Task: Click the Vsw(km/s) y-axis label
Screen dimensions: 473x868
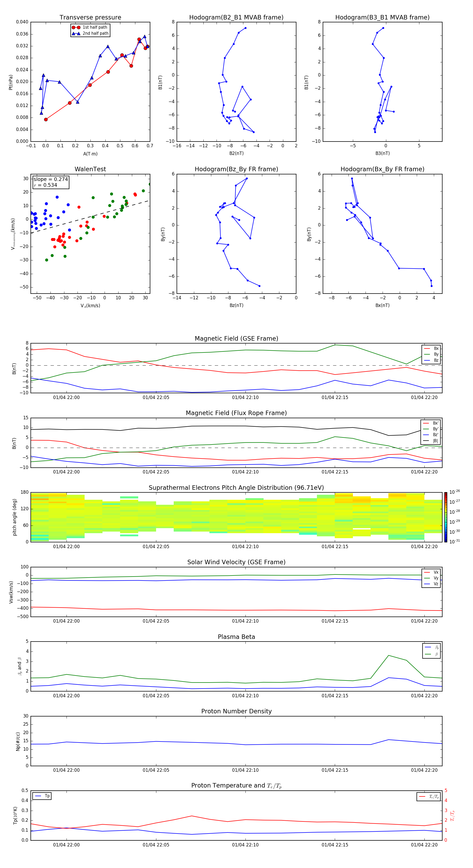Action: pyautogui.click(x=11, y=592)
